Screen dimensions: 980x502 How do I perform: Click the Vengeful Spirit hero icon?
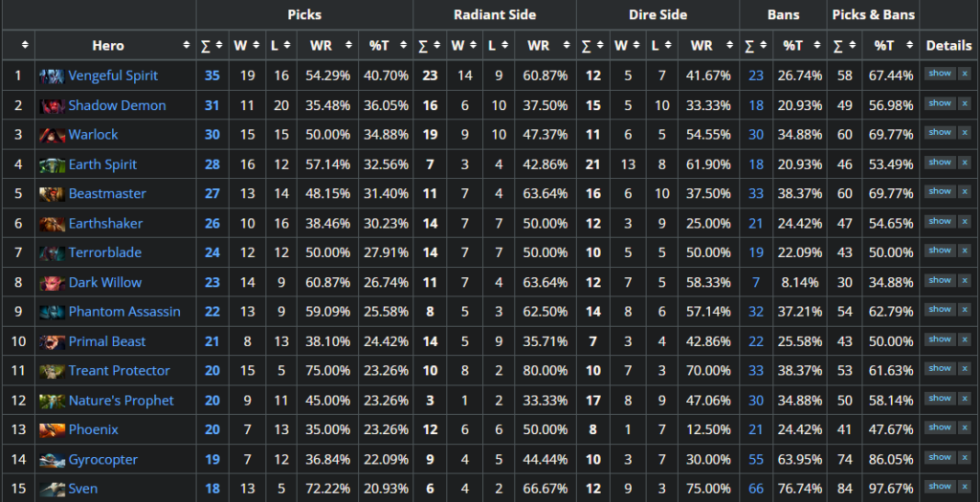coord(52,76)
